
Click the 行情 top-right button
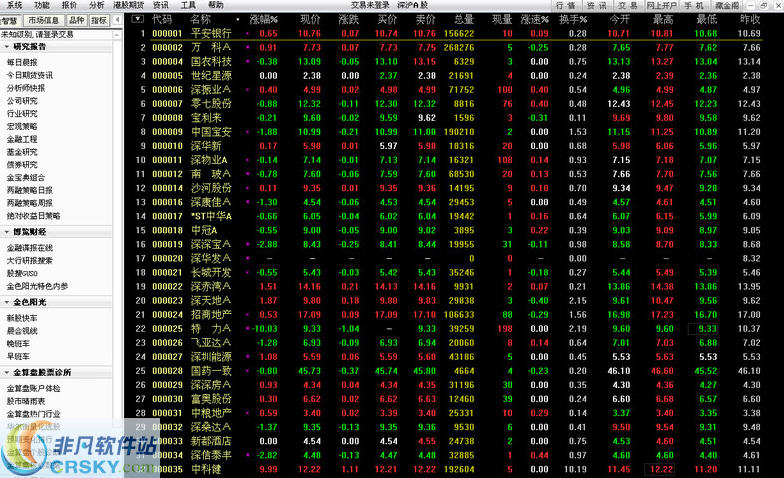click(566, 6)
